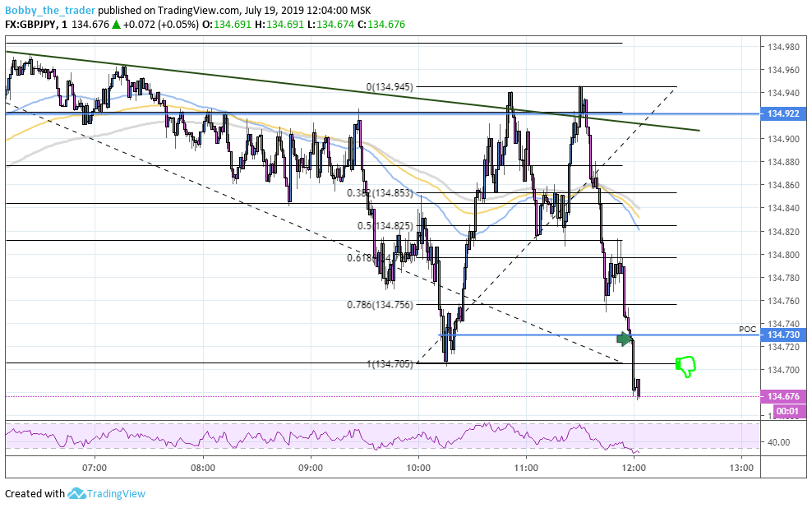This screenshot has height=508, width=812.
Task: Open Bobby_the_trader author profile link
Action: (x=50, y=10)
